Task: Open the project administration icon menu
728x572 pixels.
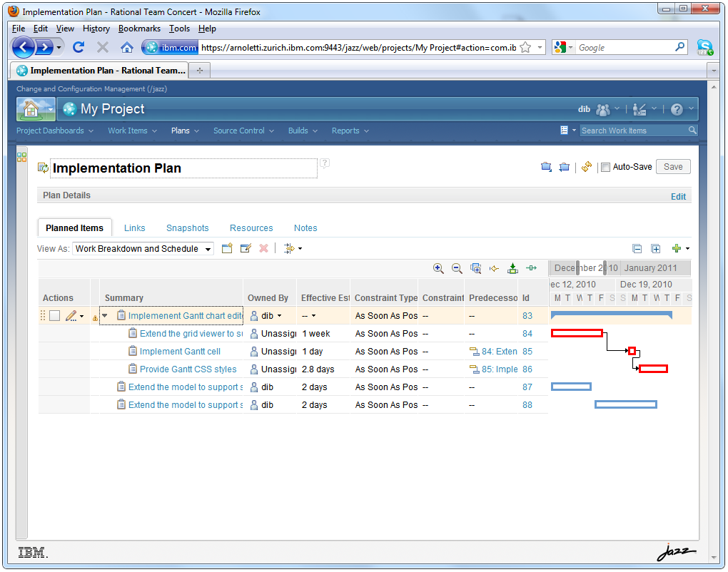Action: pos(639,110)
